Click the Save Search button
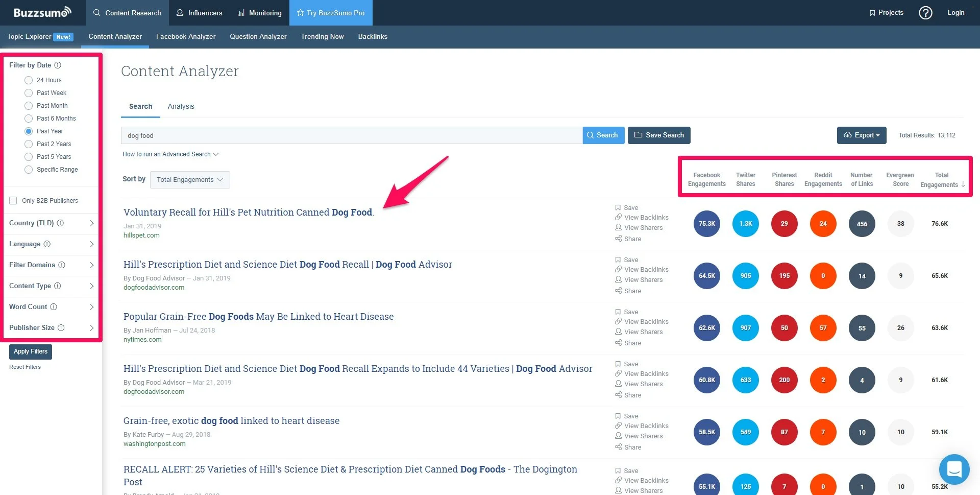The height and width of the screenshot is (495, 980). (x=659, y=135)
